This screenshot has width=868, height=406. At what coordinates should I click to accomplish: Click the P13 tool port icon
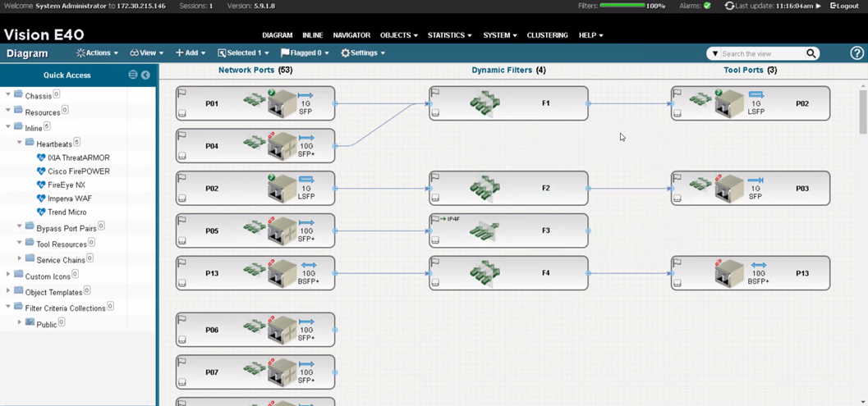click(728, 273)
